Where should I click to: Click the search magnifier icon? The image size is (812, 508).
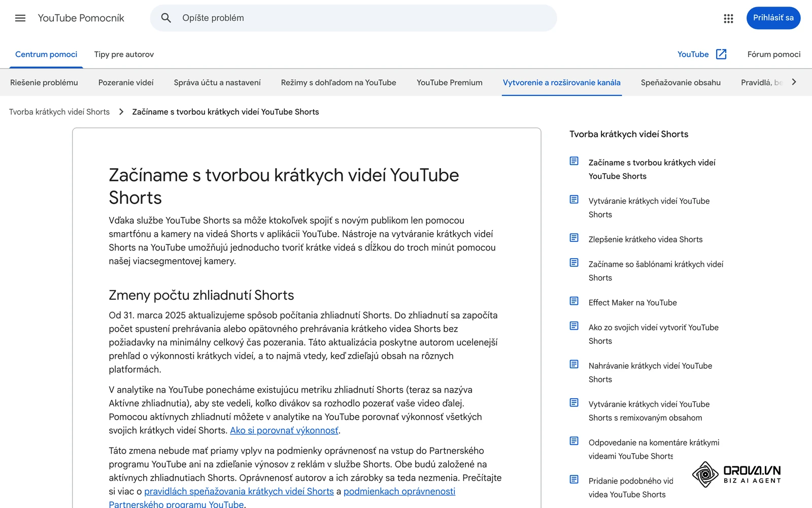click(x=166, y=18)
